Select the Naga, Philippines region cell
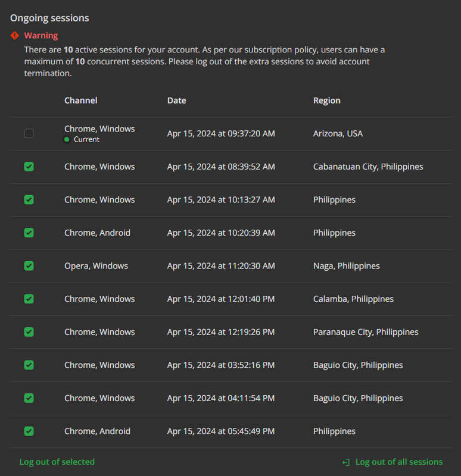This screenshot has width=461, height=476. tap(347, 265)
